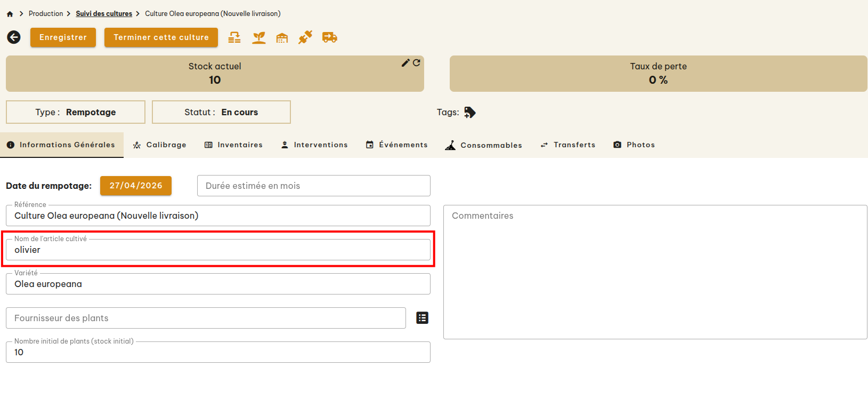
Task: Open supplier list icon next to Fournisseur
Action: pyautogui.click(x=423, y=318)
